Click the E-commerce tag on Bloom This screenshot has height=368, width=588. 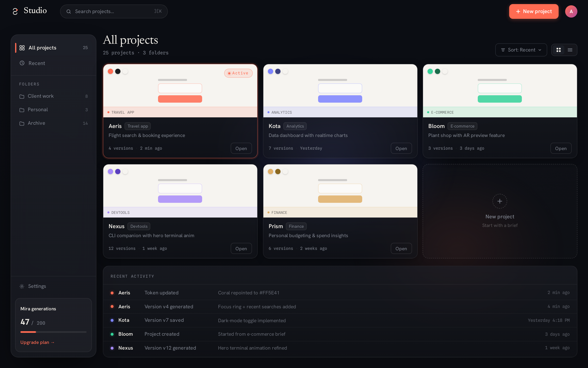coord(462,126)
